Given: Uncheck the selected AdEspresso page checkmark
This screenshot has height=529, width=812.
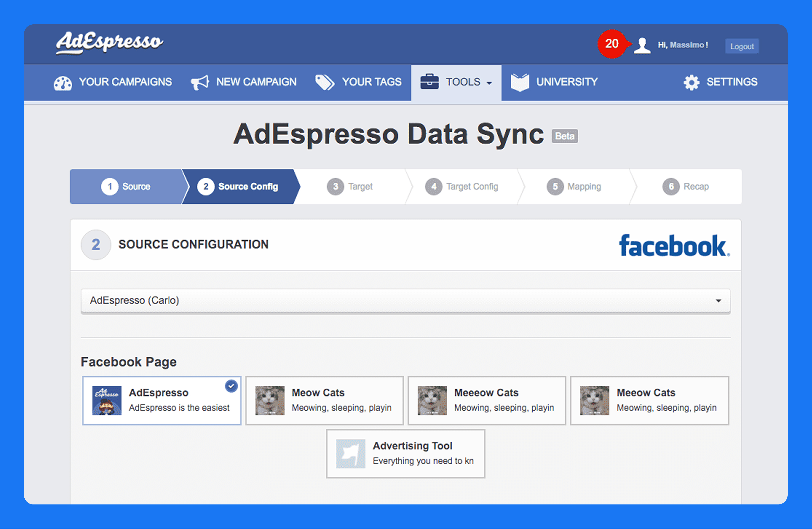Looking at the screenshot, I should (x=231, y=386).
